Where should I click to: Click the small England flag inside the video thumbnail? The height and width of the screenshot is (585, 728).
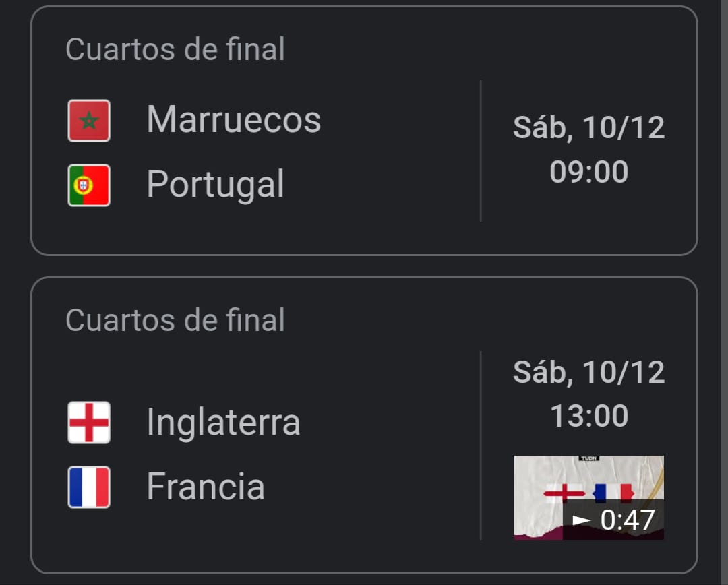pyautogui.click(x=564, y=493)
